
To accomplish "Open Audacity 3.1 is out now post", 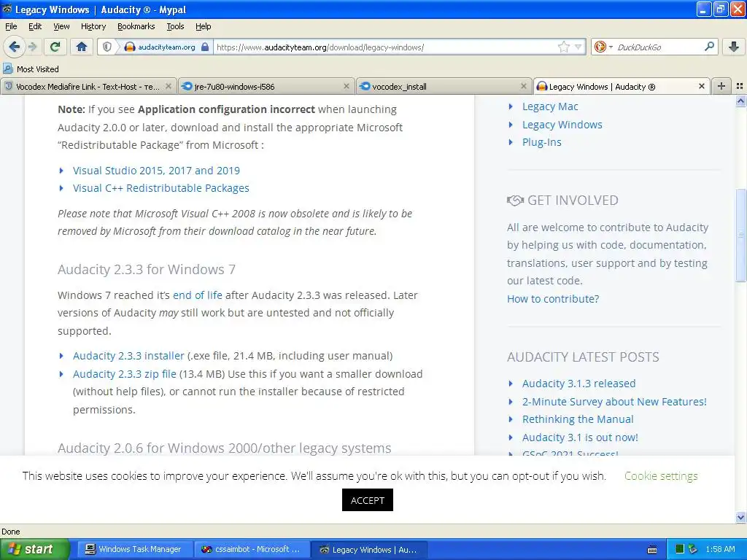I will pos(580,437).
